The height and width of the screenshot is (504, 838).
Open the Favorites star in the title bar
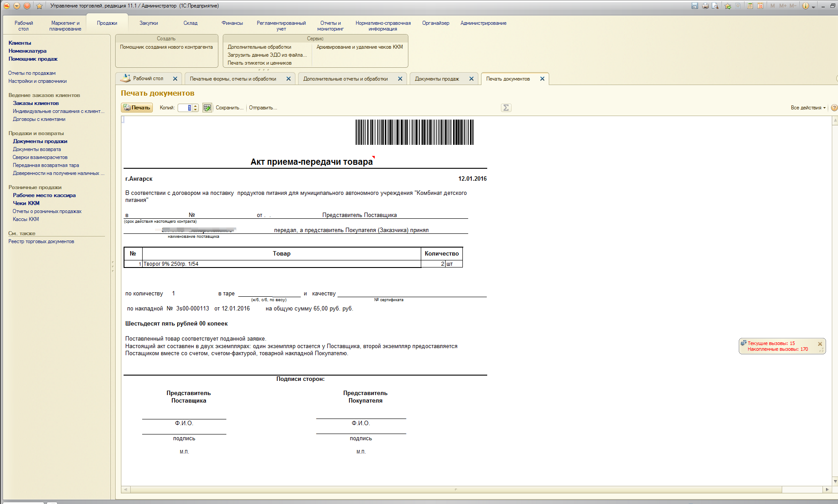39,6
